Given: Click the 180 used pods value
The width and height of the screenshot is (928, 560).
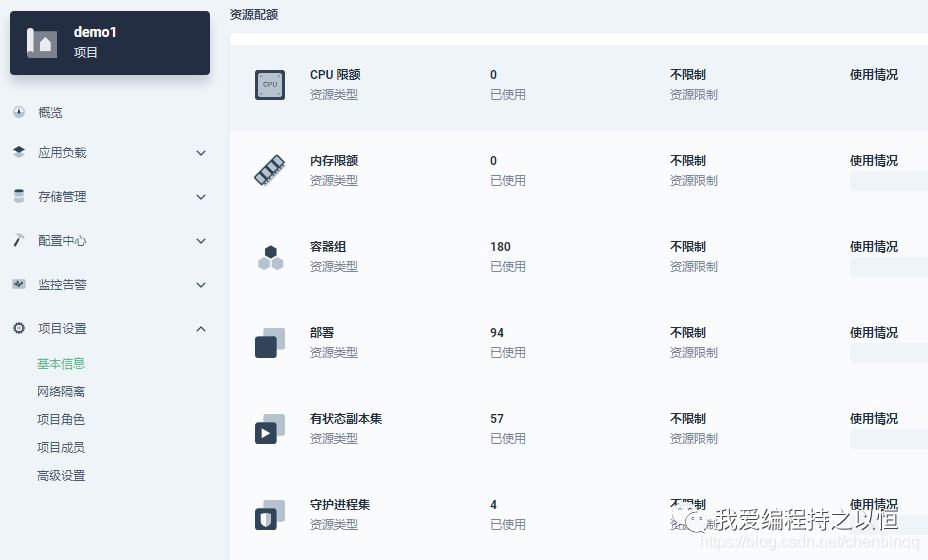Looking at the screenshot, I should (x=500, y=247).
